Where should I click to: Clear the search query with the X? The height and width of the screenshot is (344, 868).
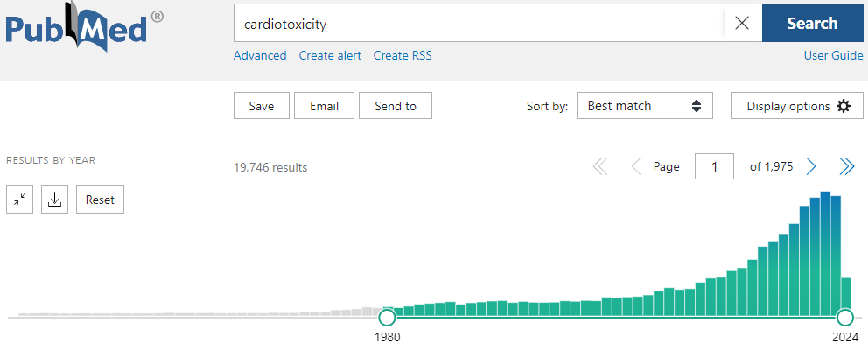(742, 24)
